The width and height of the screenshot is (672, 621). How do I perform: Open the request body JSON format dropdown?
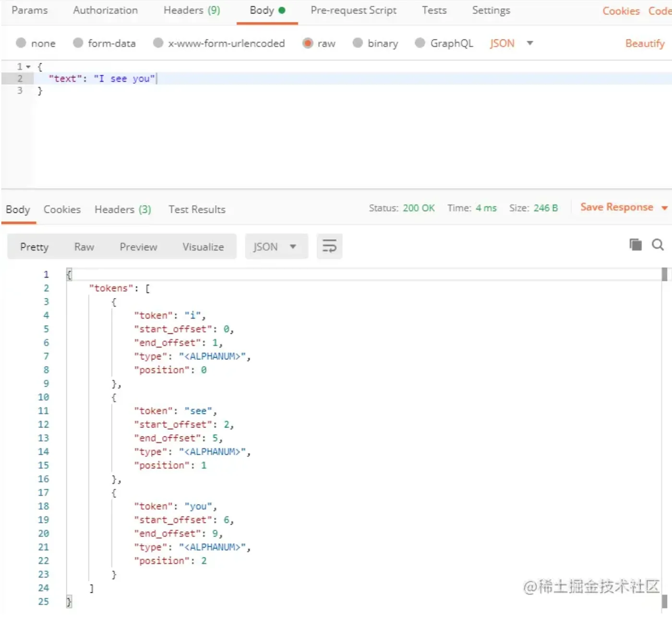click(x=511, y=43)
